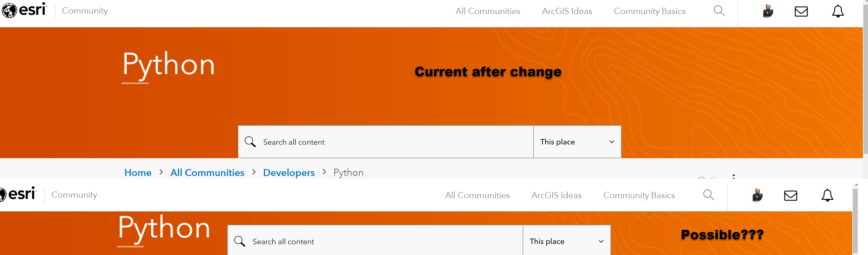
Task: Open your messages inbox via envelope icon
Action: [801, 11]
